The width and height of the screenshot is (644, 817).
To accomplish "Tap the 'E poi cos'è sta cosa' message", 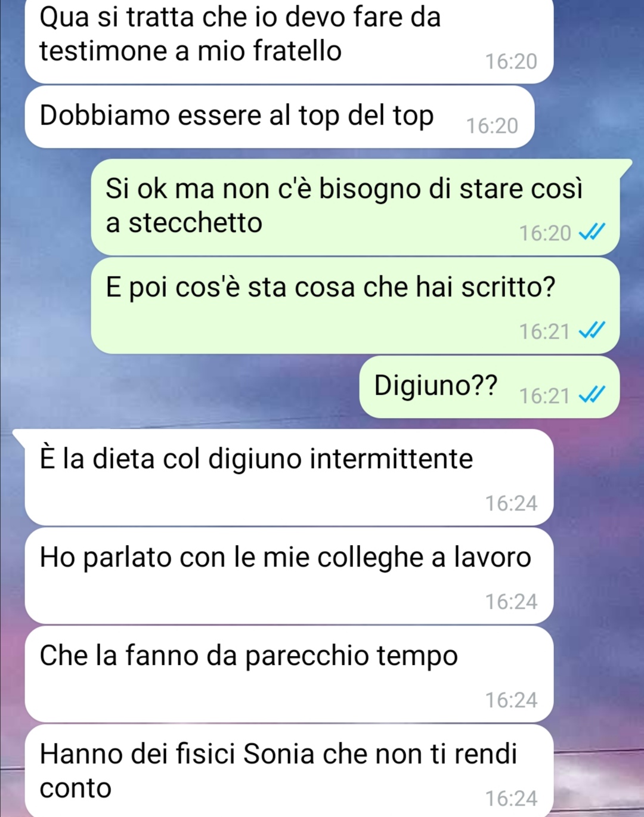I will coord(355,305).
